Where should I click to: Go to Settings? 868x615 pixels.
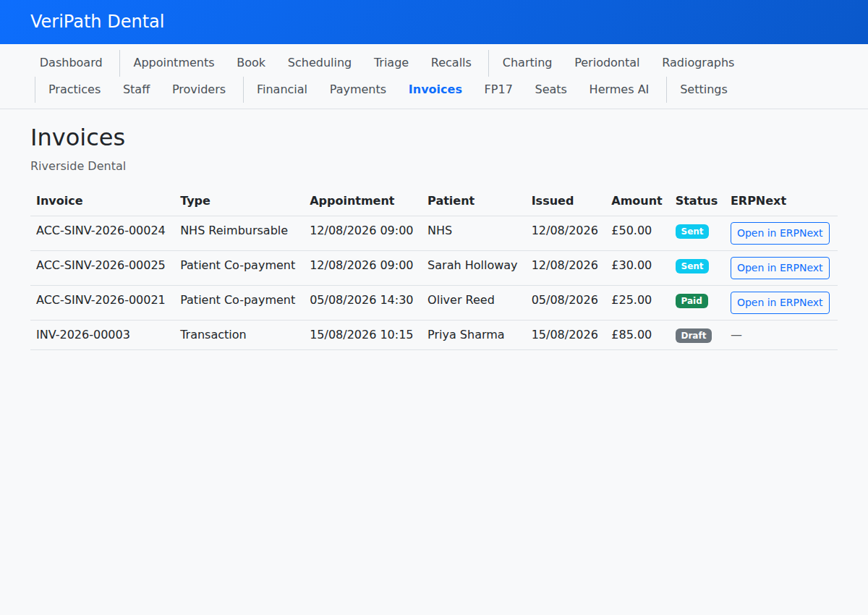click(x=704, y=90)
